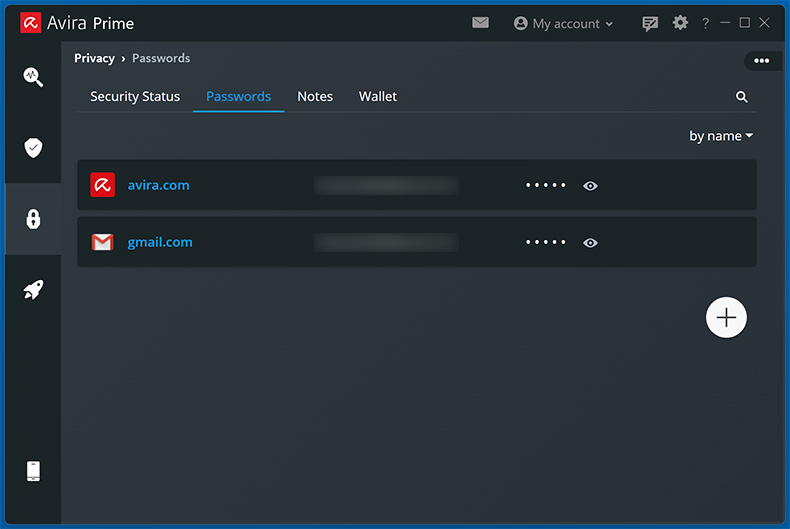This screenshot has width=790, height=529.
Task: Select the Passwords tab
Action: tap(238, 96)
